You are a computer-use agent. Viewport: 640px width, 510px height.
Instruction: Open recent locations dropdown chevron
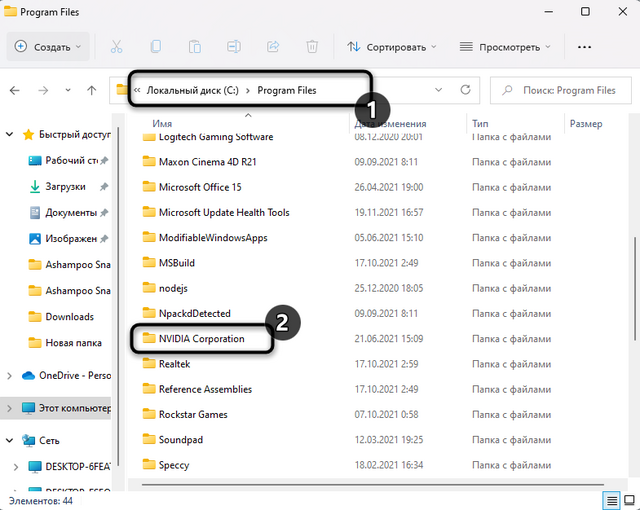(68, 90)
